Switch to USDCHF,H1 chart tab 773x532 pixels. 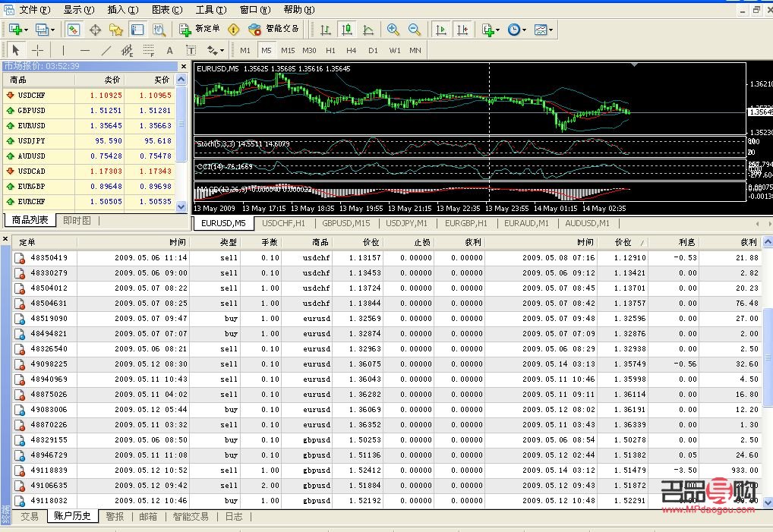point(283,223)
